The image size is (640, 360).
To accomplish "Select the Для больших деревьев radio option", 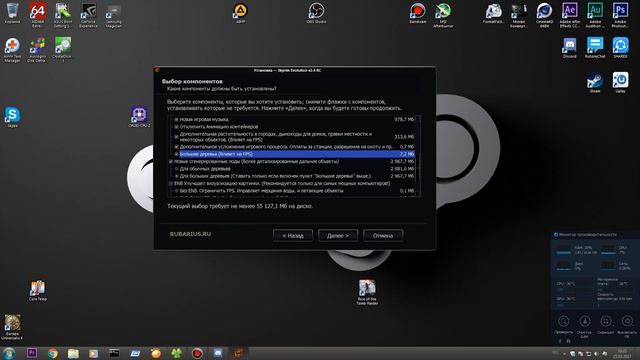I will point(177,176).
